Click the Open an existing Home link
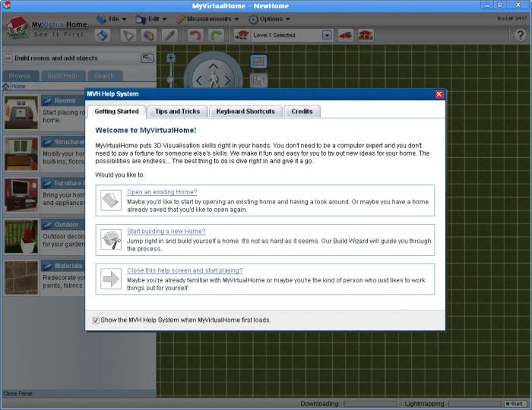Screen dimensions: 532x410 tap(162, 192)
